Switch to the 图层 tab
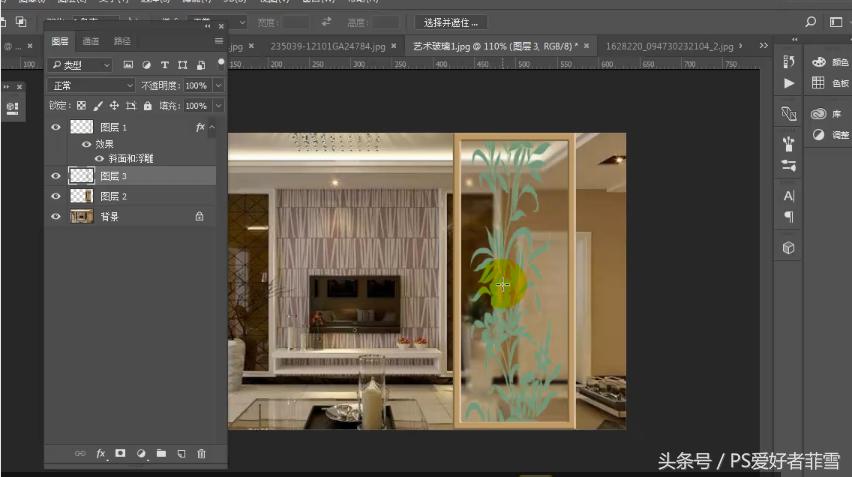Image resolution: width=852 pixels, height=477 pixels. click(x=60, y=41)
